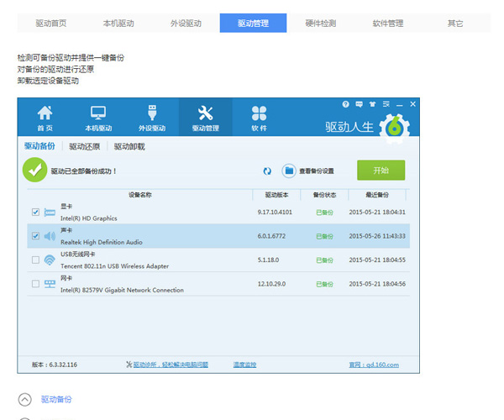Go to 驱动首页 page tab
Viewport: 504px width, 420px height.
50,24
